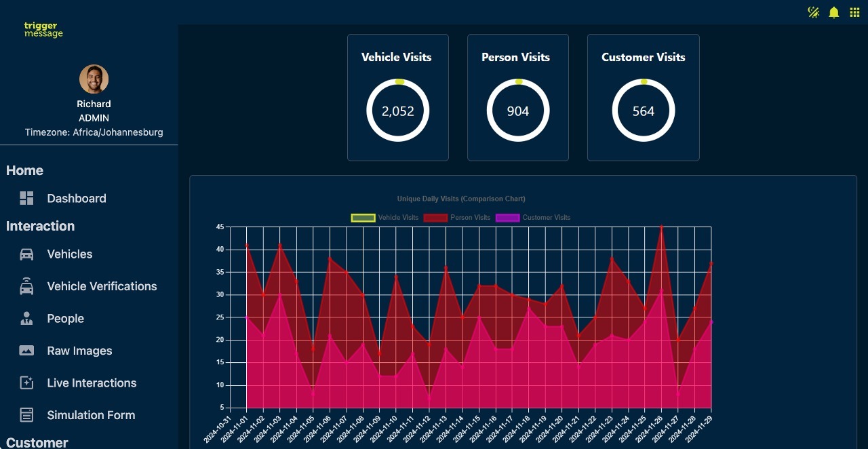Click the Vehicle Visits 2,052 progress ring
Image resolution: width=868 pixels, height=449 pixels.
pyautogui.click(x=398, y=111)
